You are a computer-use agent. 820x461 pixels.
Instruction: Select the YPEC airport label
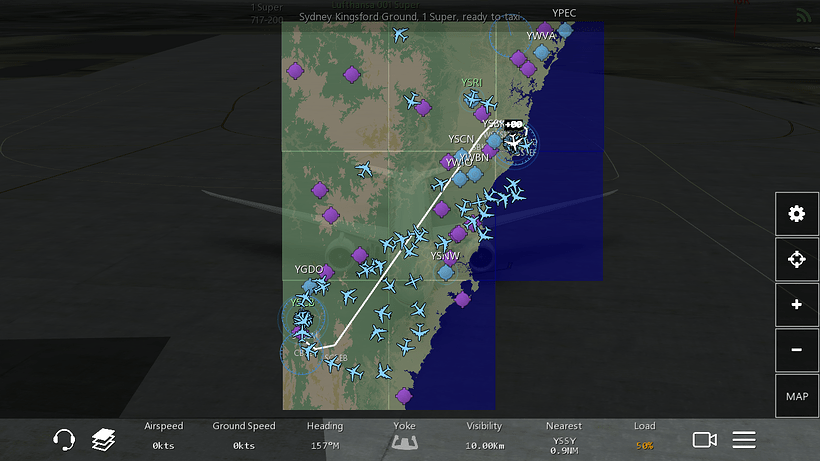coord(564,13)
